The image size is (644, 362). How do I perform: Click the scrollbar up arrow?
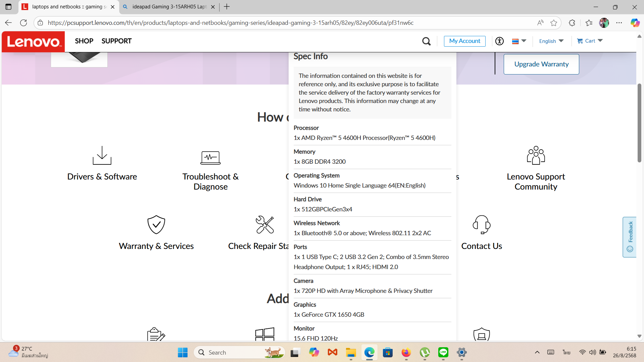tap(639, 36)
